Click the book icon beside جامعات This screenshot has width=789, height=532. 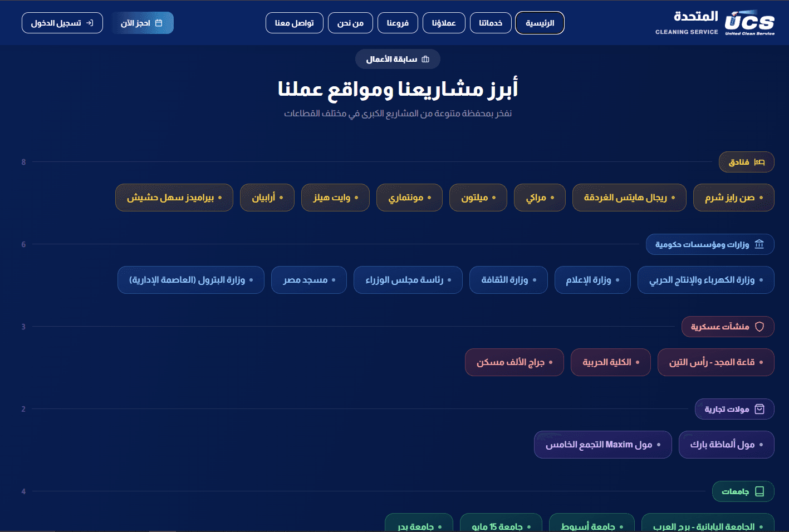759,491
